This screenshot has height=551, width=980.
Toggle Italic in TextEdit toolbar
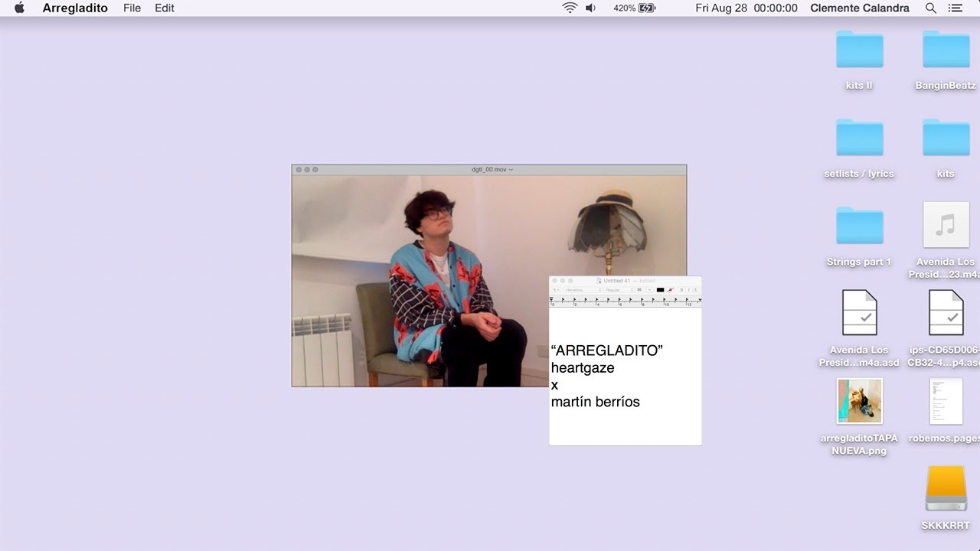(x=688, y=290)
